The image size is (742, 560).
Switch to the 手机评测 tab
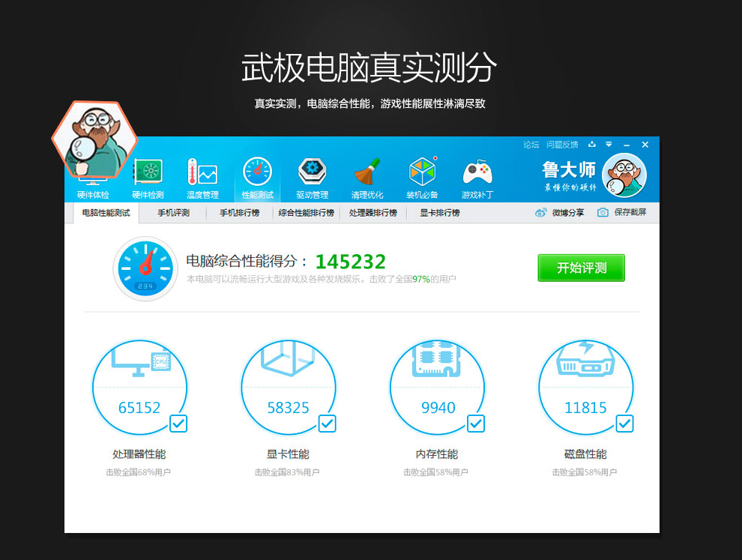click(x=174, y=213)
